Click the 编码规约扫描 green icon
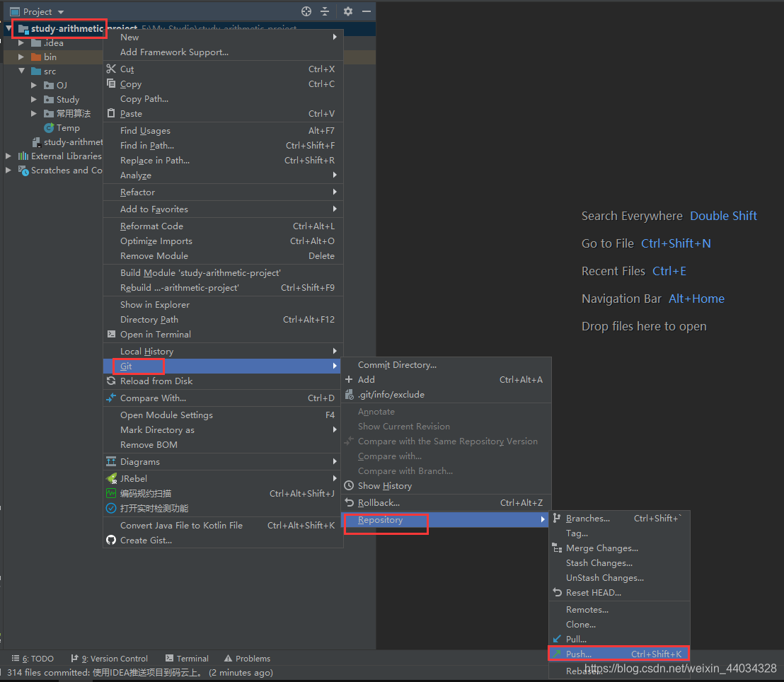Image resolution: width=784 pixels, height=682 pixels. [111, 494]
